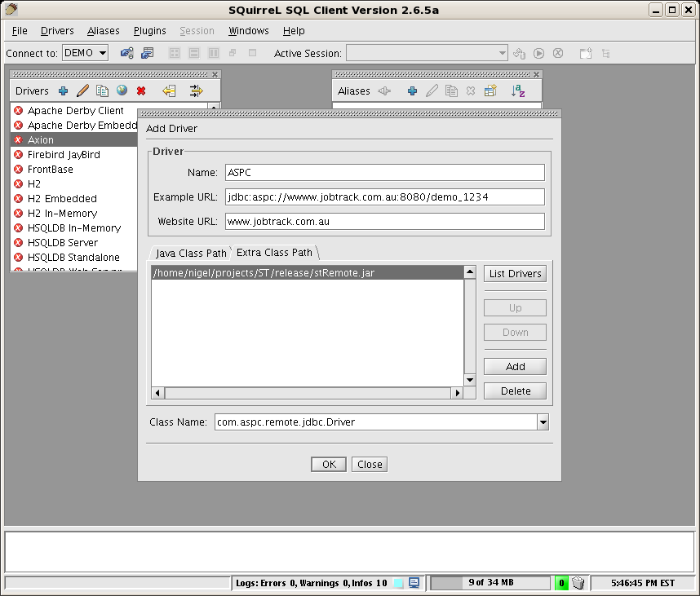Switch to the Java Class Path tab

click(x=191, y=253)
